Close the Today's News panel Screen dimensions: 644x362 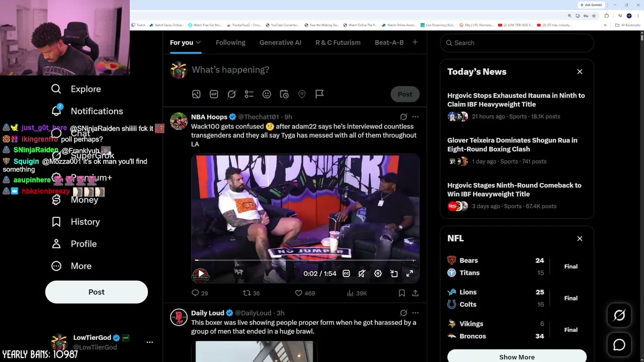pos(580,72)
